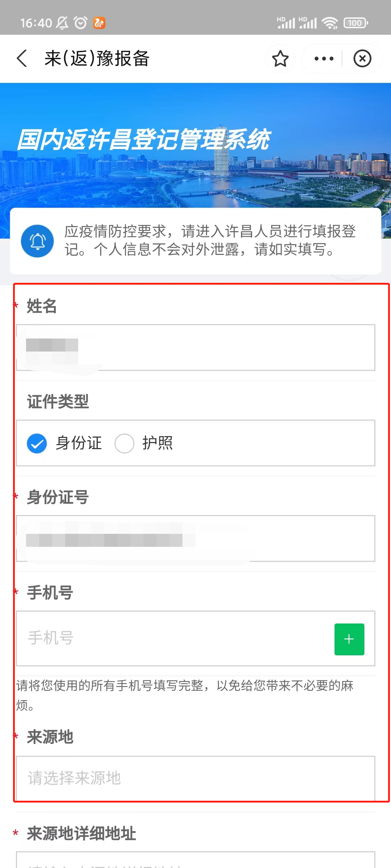This screenshot has width=391, height=868.
Task: Favorite this page with star icon
Action: [x=280, y=59]
